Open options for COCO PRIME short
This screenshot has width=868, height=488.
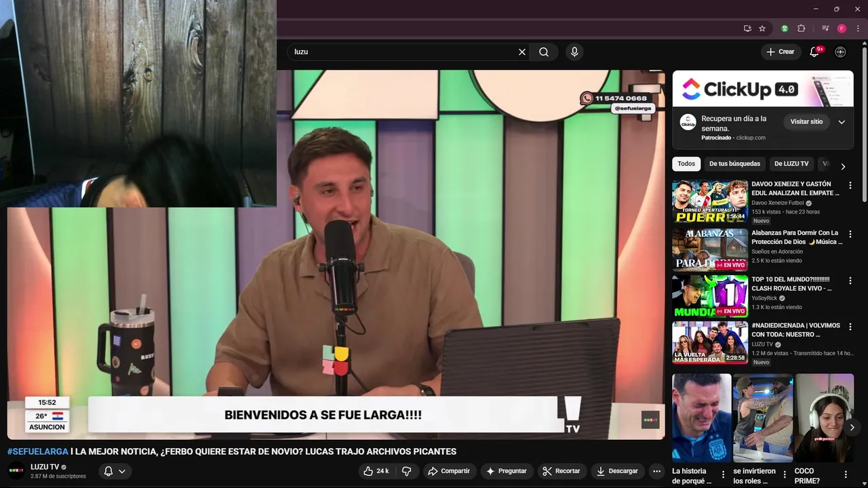point(846,474)
